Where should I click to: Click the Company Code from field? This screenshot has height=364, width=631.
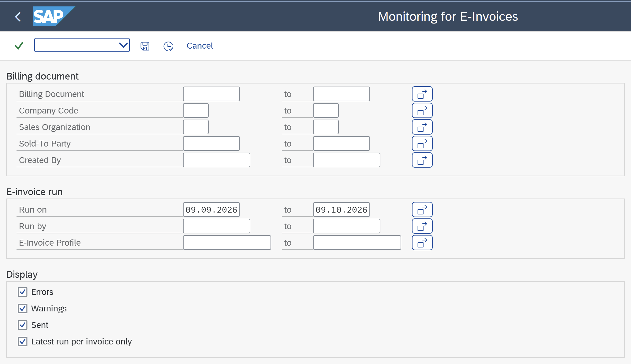(x=196, y=110)
